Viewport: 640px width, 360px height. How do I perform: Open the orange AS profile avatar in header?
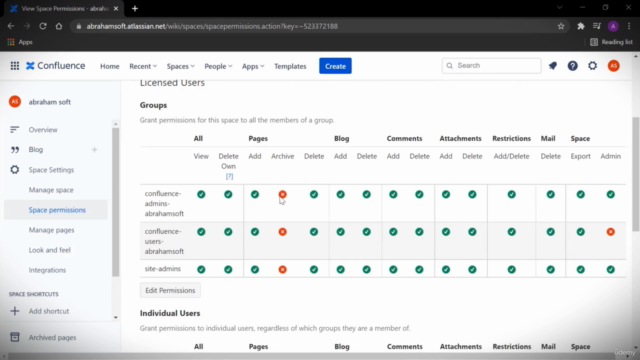click(613, 66)
